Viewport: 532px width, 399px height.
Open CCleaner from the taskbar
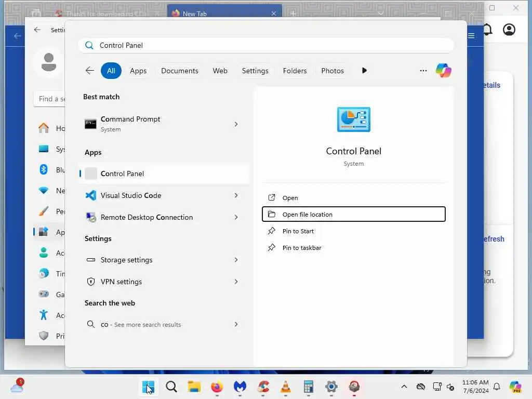coord(263,387)
